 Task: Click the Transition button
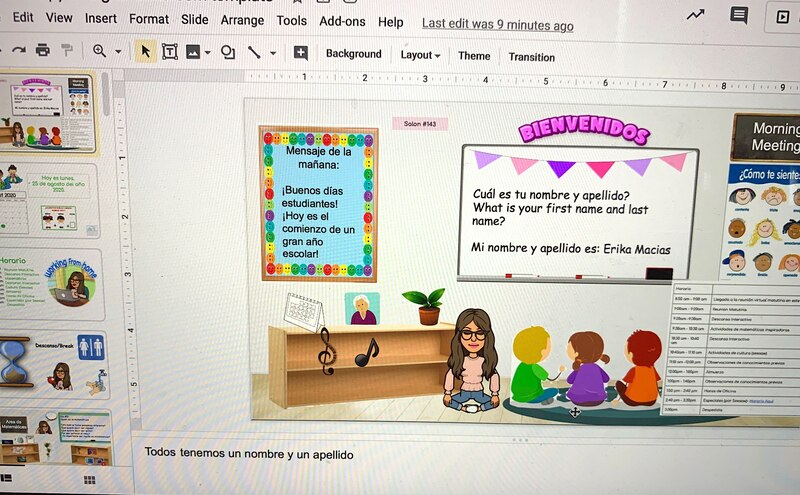click(531, 57)
